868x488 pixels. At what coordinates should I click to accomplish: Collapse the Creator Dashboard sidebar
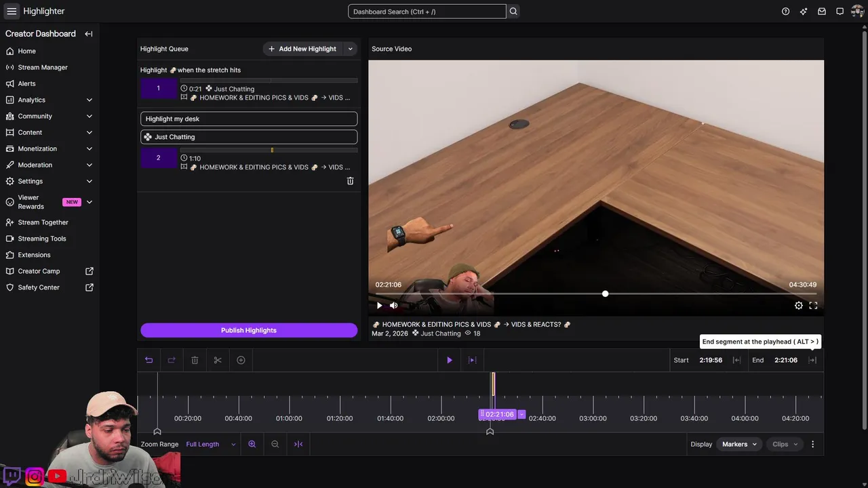coord(89,34)
